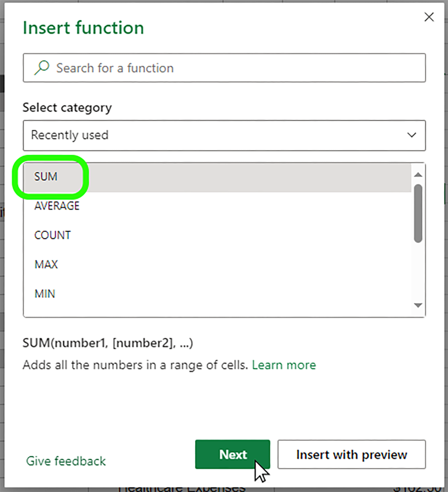The width and height of the screenshot is (448, 492).
Task: Click the magnifying glass search icon
Action: pyautogui.click(x=42, y=68)
